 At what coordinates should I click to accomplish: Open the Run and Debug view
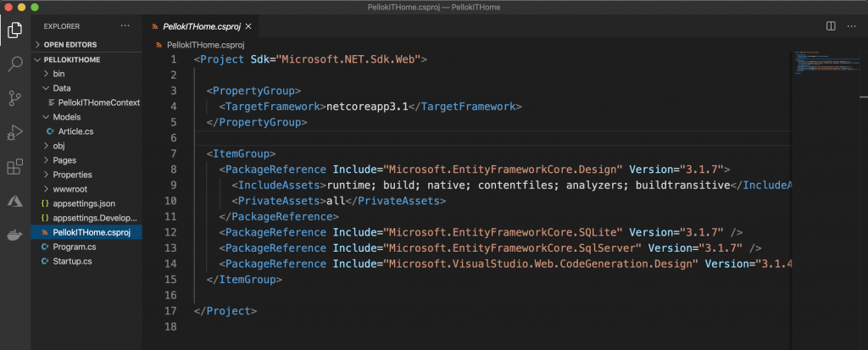point(14,132)
